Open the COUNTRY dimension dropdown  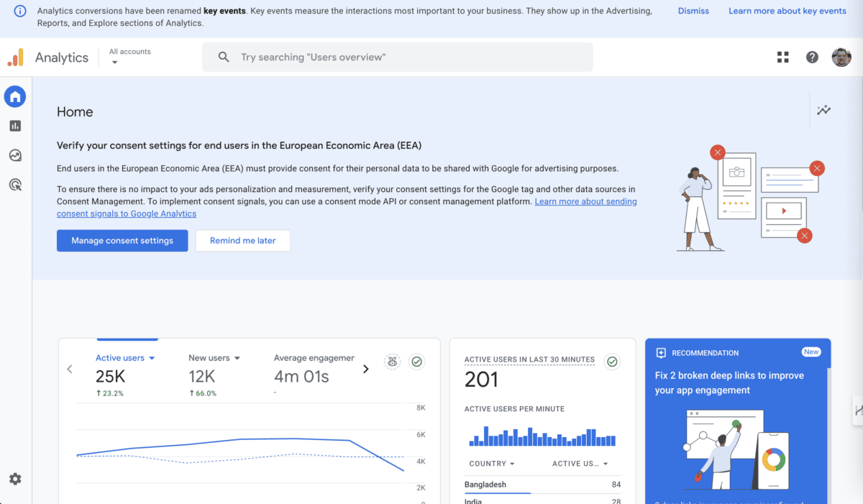pos(493,464)
